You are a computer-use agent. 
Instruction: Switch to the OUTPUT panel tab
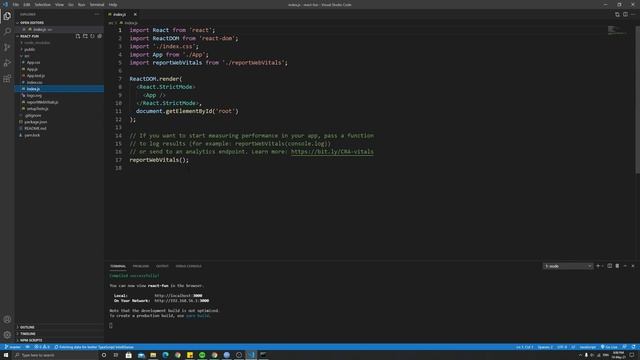(162, 266)
